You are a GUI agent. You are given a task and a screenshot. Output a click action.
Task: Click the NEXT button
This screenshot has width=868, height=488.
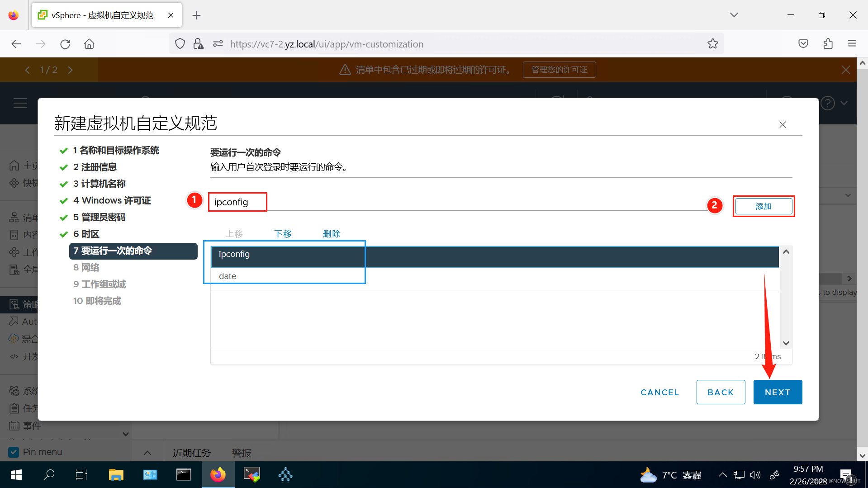(778, 392)
